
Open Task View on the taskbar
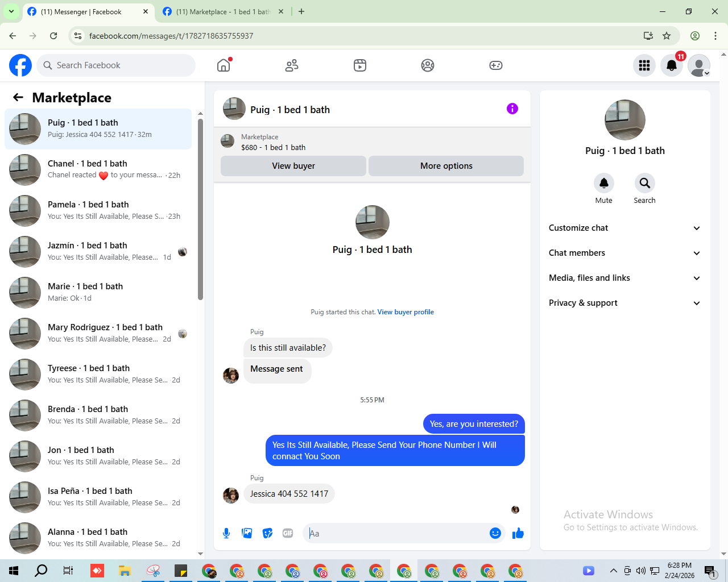68,571
